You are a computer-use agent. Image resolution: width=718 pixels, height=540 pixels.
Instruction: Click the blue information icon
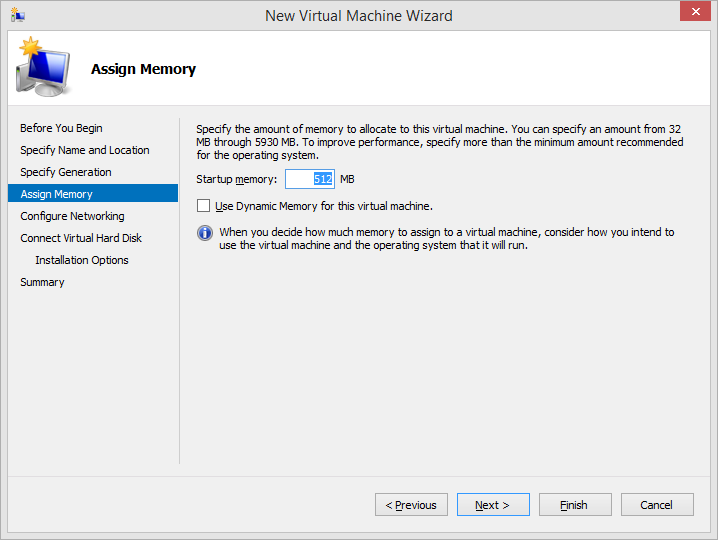(x=205, y=233)
